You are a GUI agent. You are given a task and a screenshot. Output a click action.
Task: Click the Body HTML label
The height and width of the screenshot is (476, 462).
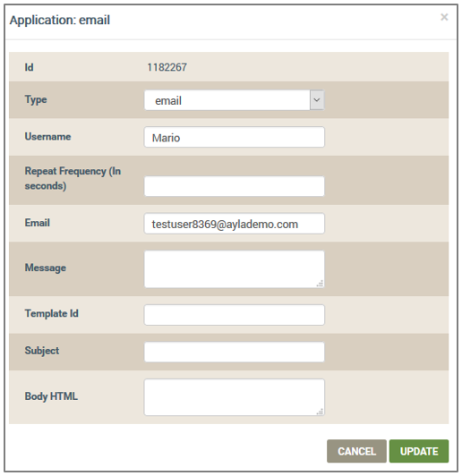[51, 396]
